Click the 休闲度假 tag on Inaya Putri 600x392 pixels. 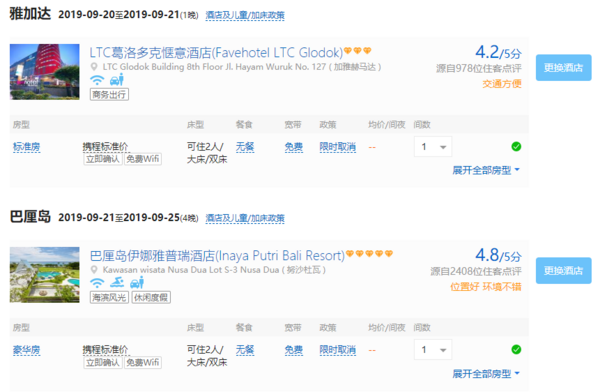151,297
